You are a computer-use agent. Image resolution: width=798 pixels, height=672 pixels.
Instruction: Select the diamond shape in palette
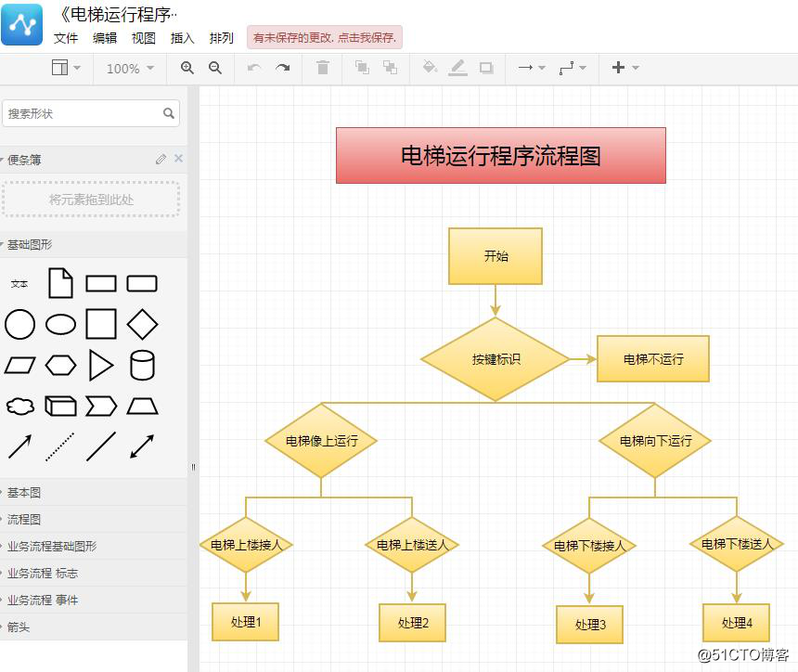pos(142,324)
